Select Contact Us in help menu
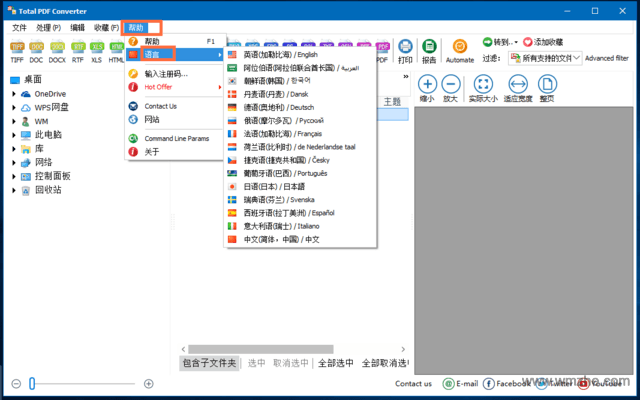 pyautogui.click(x=176, y=106)
